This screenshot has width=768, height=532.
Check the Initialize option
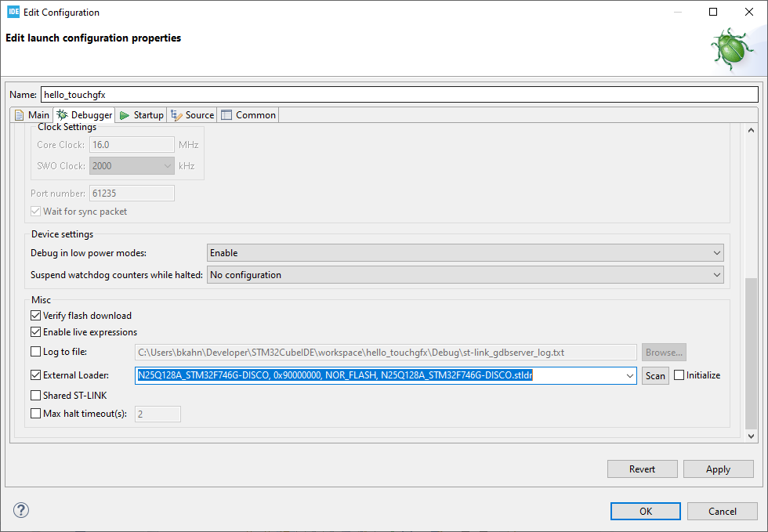[x=679, y=375]
